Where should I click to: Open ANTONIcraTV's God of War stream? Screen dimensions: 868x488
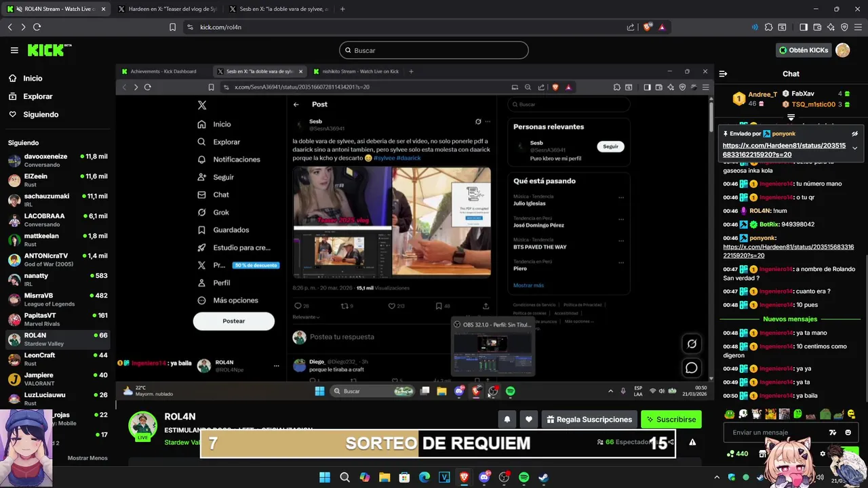point(58,260)
